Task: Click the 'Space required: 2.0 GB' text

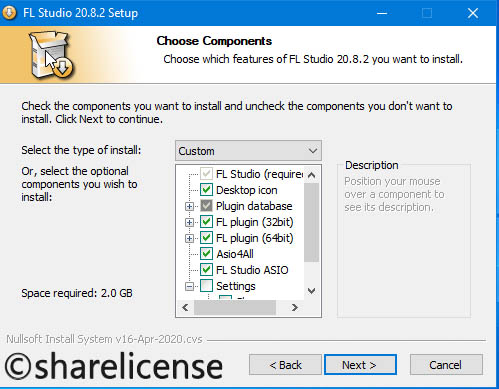Action: tap(77, 293)
